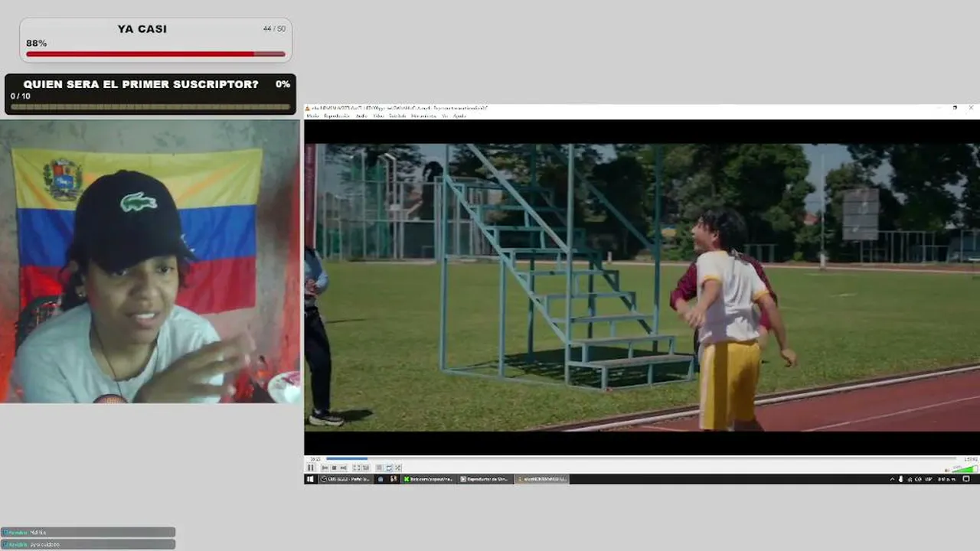Open the Medio menu in VLC

click(312, 116)
